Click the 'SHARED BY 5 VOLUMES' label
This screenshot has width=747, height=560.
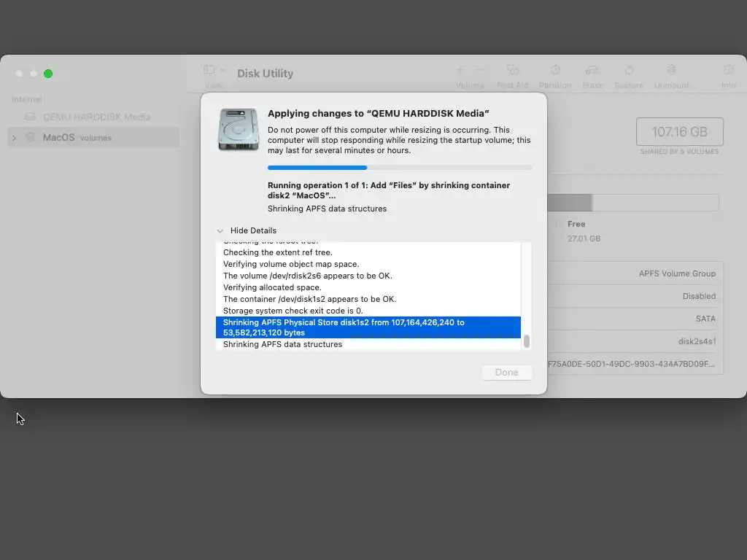pyautogui.click(x=679, y=152)
